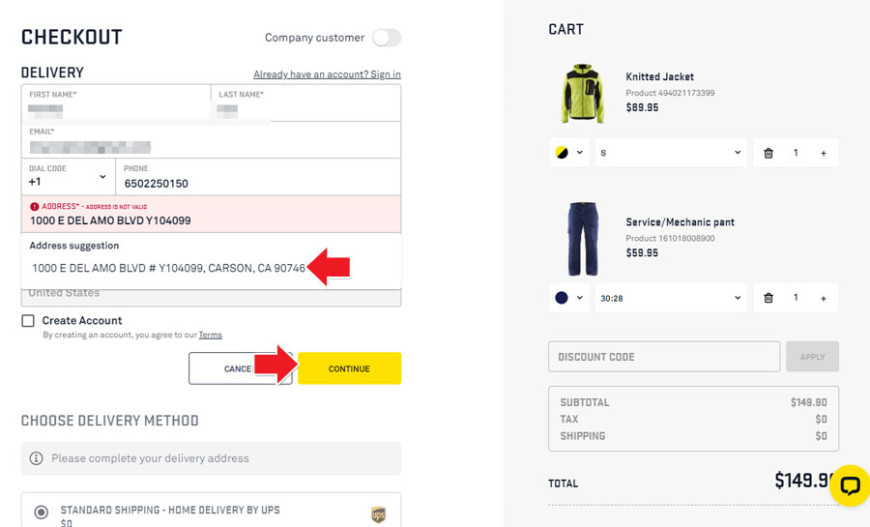Open 'Already have an account? Sign in'
The image size is (870, 527).
(327, 74)
